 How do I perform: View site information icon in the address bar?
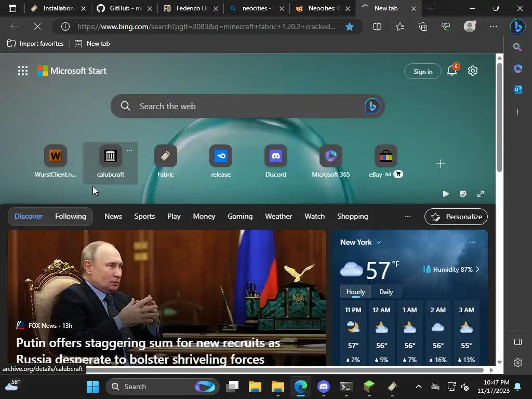(x=65, y=26)
